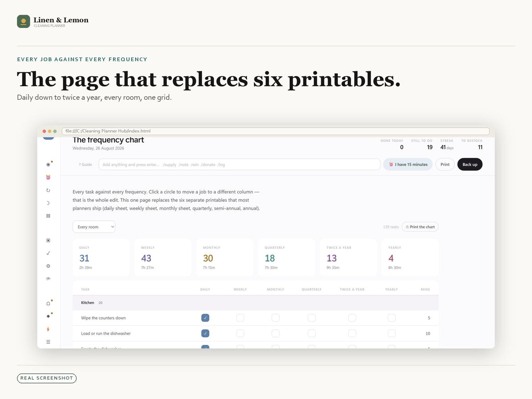
Task: Select the Monthly summary card showing 30
Action: tap(225, 258)
